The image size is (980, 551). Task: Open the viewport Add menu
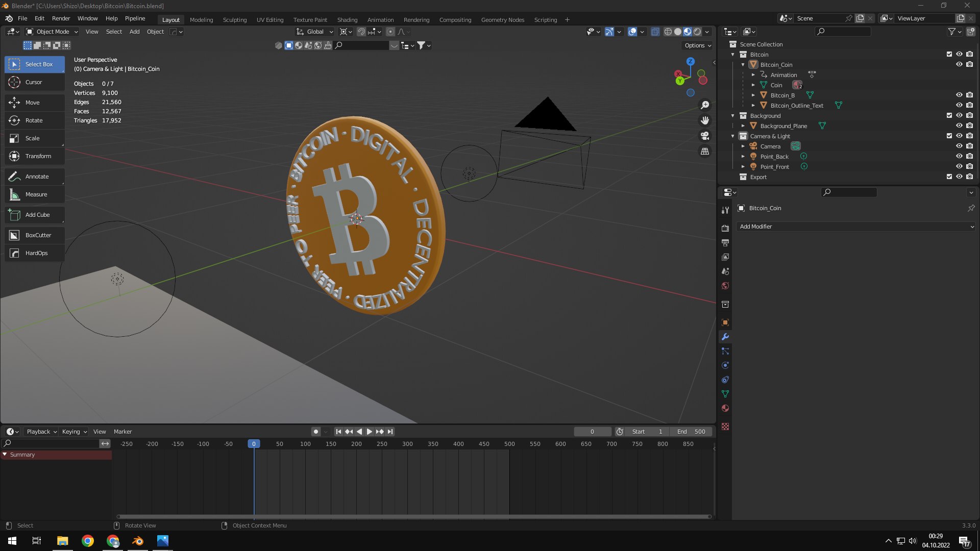[x=134, y=32]
